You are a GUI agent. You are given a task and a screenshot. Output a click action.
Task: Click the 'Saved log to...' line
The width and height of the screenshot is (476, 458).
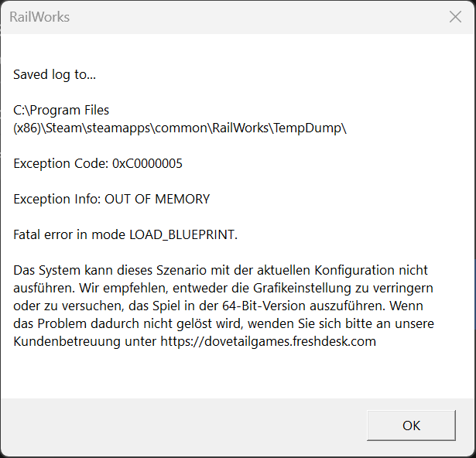(x=55, y=75)
